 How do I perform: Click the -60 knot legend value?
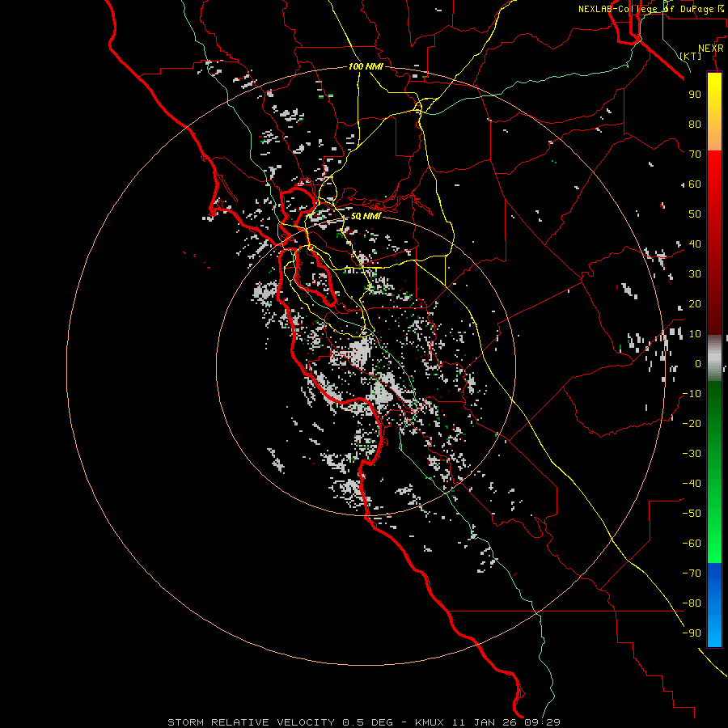click(692, 544)
